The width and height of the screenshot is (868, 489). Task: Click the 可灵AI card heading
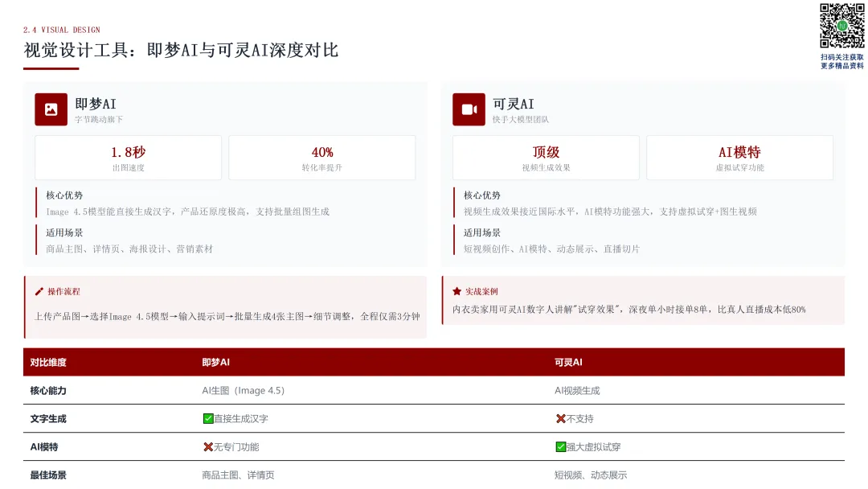click(514, 104)
